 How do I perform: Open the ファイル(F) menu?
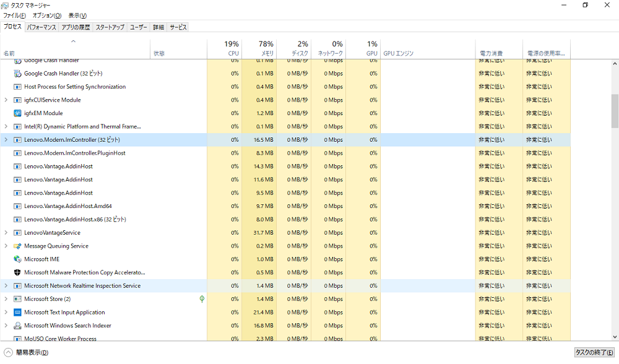pyautogui.click(x=15, y=15)
